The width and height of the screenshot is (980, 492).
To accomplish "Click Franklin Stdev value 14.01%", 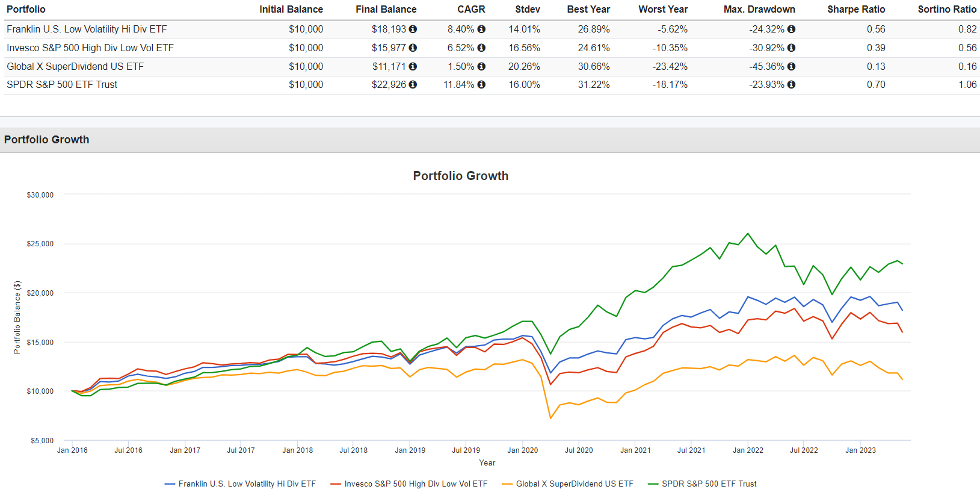I will click(x=524, y=29).
